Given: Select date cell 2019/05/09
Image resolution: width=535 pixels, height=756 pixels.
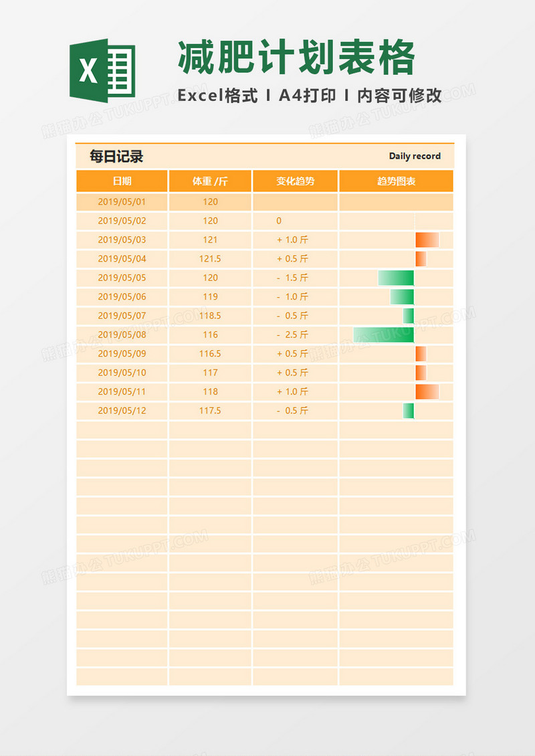Looking at the screenshot, I should click(x=122, y=354).
